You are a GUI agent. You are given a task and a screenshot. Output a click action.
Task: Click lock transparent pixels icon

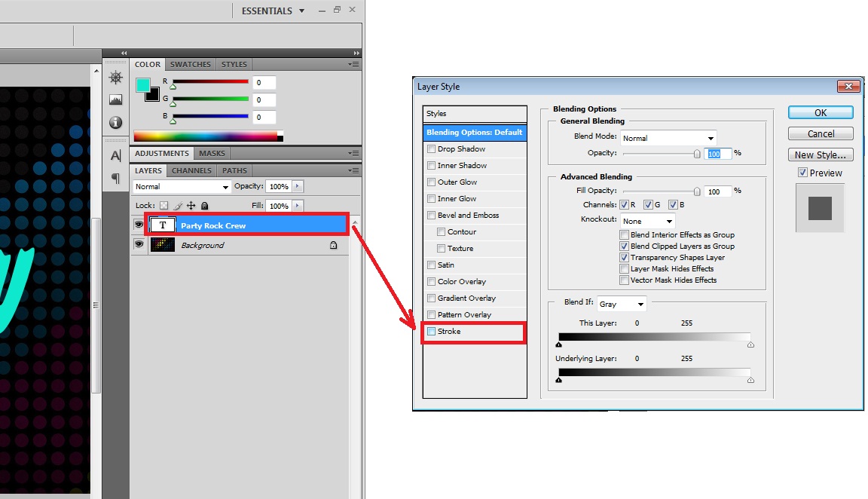coord(164,206)
